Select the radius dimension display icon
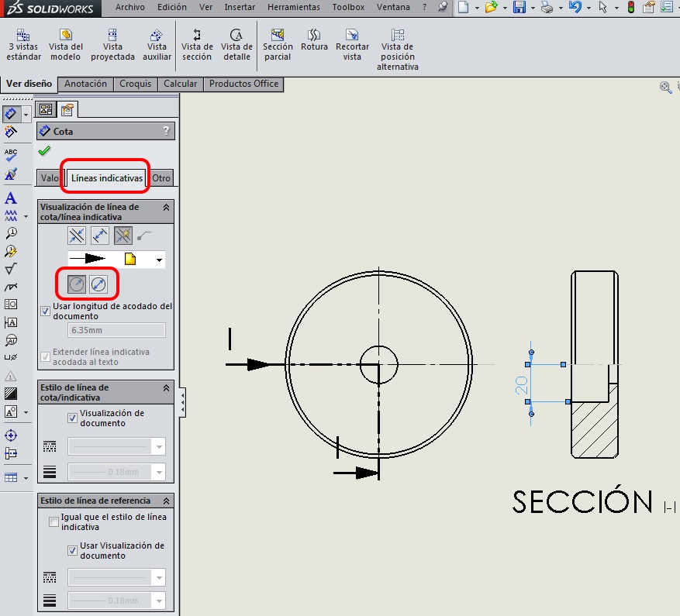 pos(77,284)
